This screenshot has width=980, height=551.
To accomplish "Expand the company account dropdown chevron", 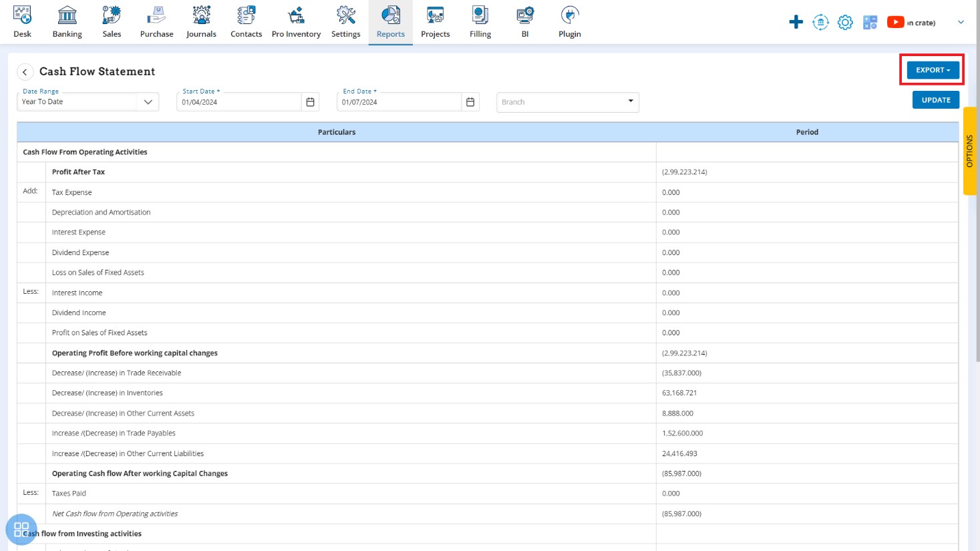I will pos(961,22).
